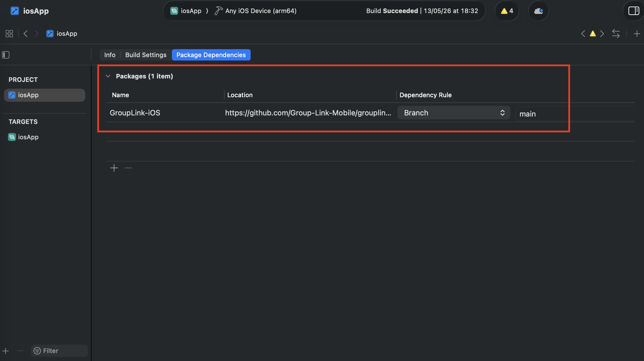Go back in editor history
The width and height of the screenshot is (644, 361).
click(x=26, y=34)
